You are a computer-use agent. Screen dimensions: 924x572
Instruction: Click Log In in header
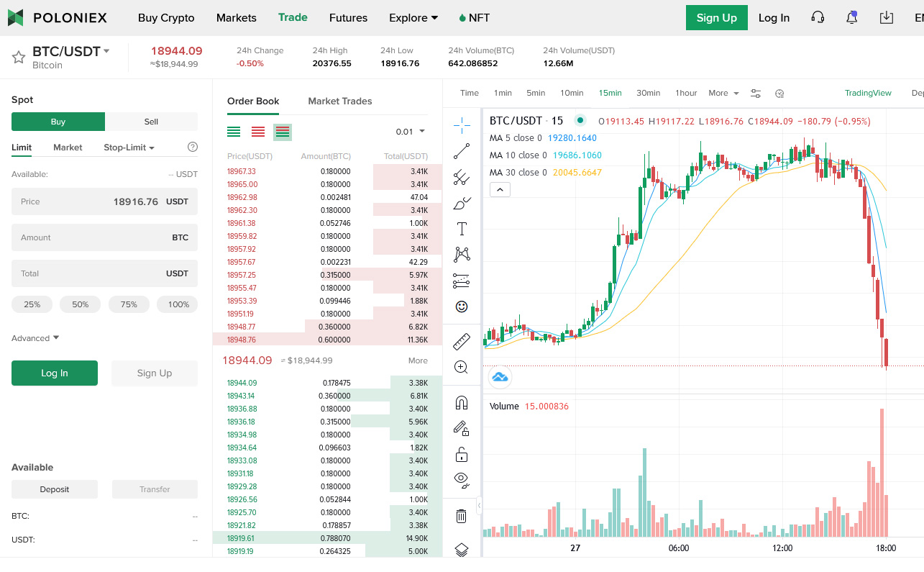pyautogui.click(x=774, y=18)
